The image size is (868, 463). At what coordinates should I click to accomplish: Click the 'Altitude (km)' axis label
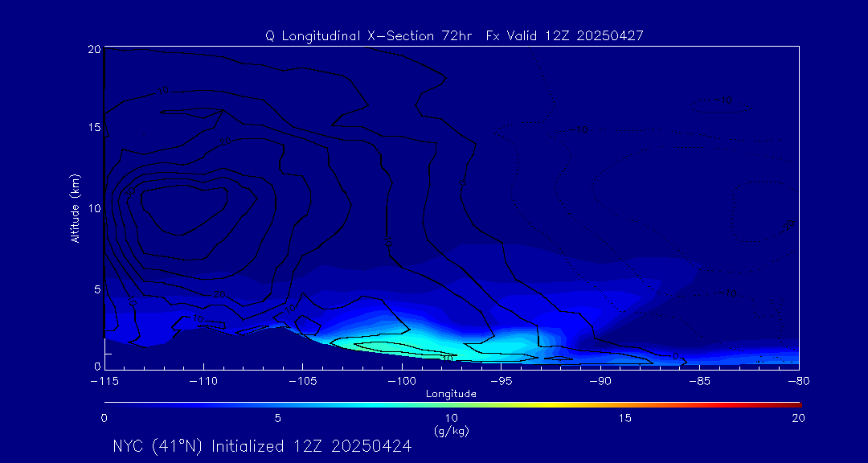75,208
